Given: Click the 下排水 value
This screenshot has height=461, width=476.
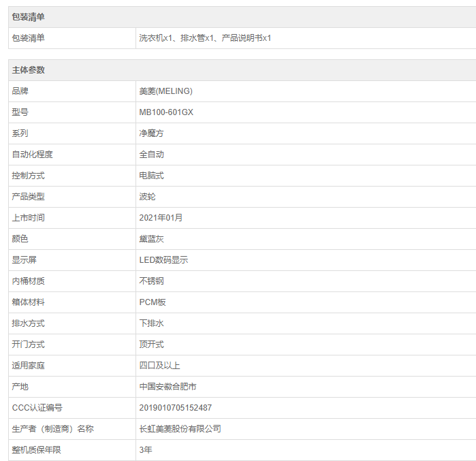Looking at the screenshot, I should coord(151,323).
